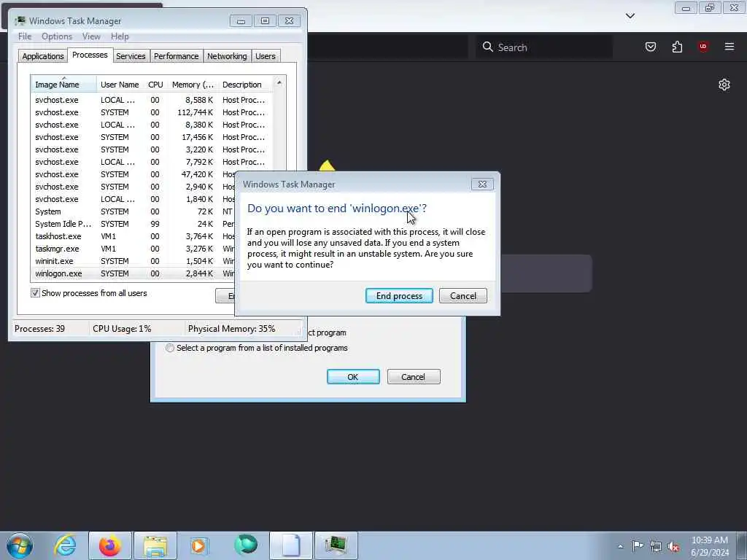
Task: Open Task Manager Help menu
Action: pos(120,36)
